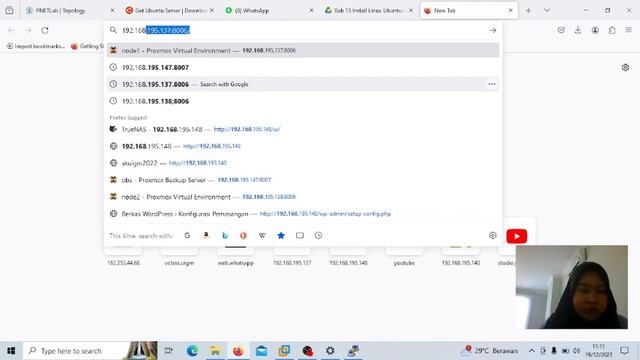
Task: Search this time with Wikipedia
Action: (262, 236)
